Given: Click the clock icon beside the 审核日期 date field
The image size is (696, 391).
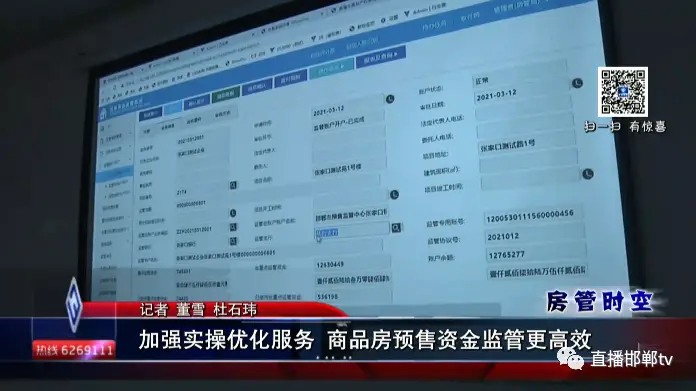Looking at the screenshot, I should point(577,83).
